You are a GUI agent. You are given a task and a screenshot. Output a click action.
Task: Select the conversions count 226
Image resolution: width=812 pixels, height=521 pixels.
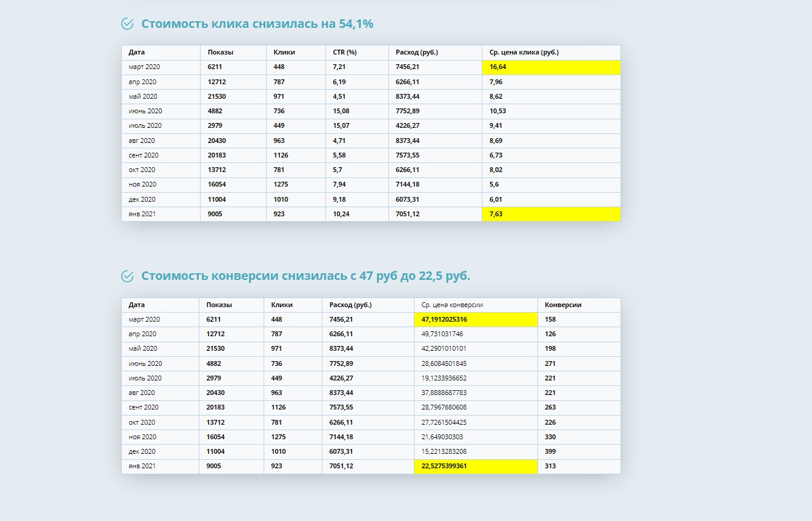tap(550, 422)
